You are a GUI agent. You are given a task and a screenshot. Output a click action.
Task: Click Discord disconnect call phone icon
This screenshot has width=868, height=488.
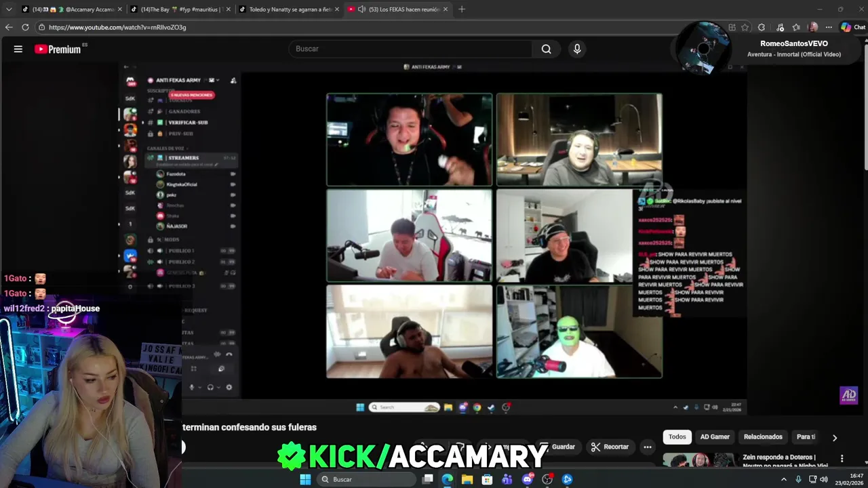point(229,354)
